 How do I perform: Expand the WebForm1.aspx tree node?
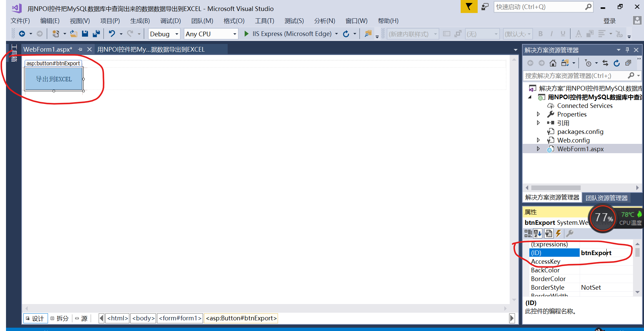point(539,149)
